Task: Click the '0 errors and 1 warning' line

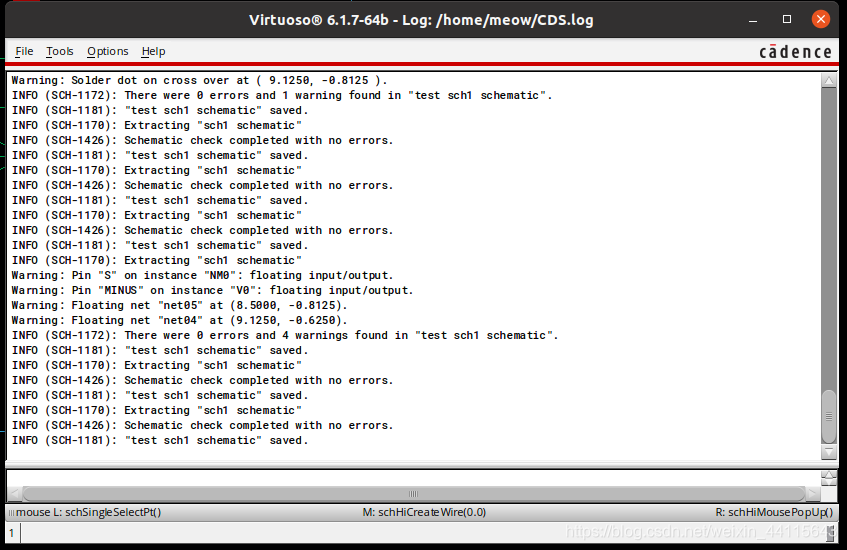Action: tap(282, 95)
